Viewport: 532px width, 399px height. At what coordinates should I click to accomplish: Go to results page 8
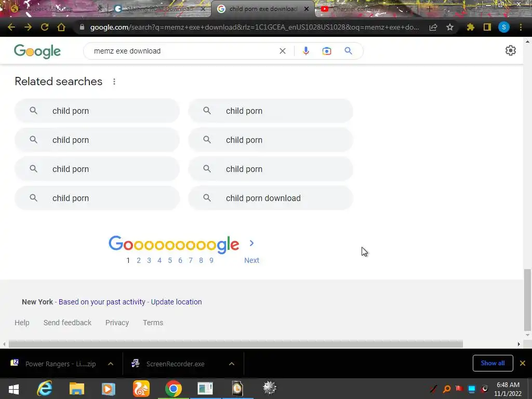click(201, 261)
